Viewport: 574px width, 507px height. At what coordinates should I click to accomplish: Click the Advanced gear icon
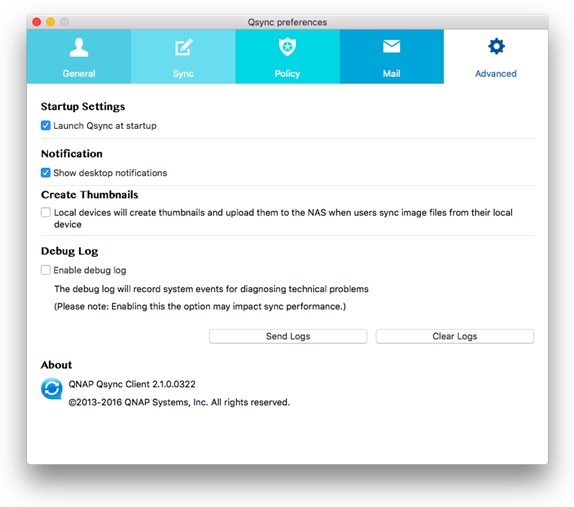pos(496,46)
